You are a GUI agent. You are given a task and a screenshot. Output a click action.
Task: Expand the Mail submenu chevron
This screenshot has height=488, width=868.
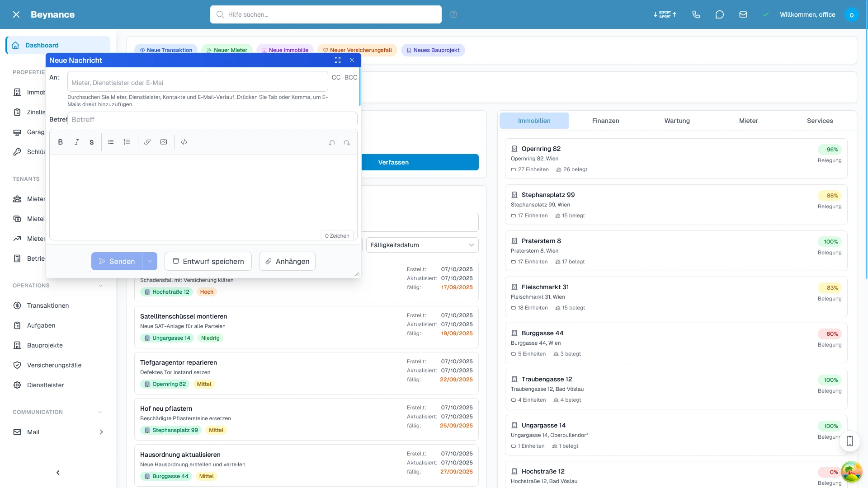pyautogui.click(x=101, y=432)
